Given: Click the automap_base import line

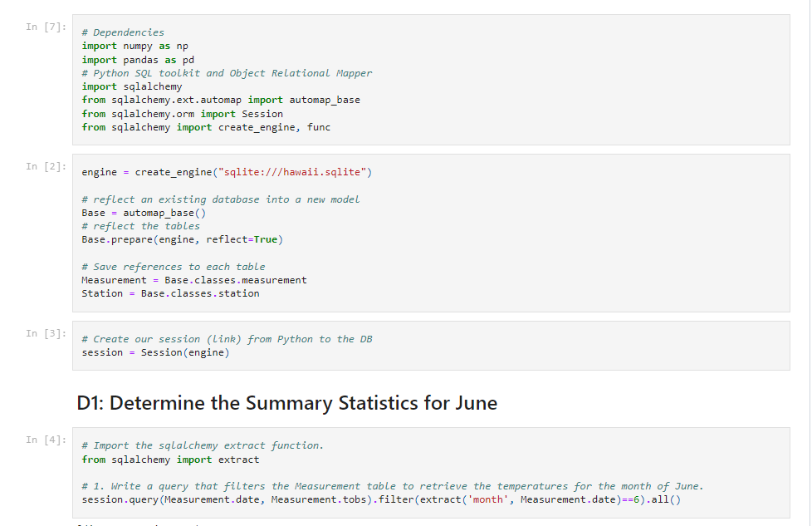Looking at the screenshot, I should pos(221,100).
